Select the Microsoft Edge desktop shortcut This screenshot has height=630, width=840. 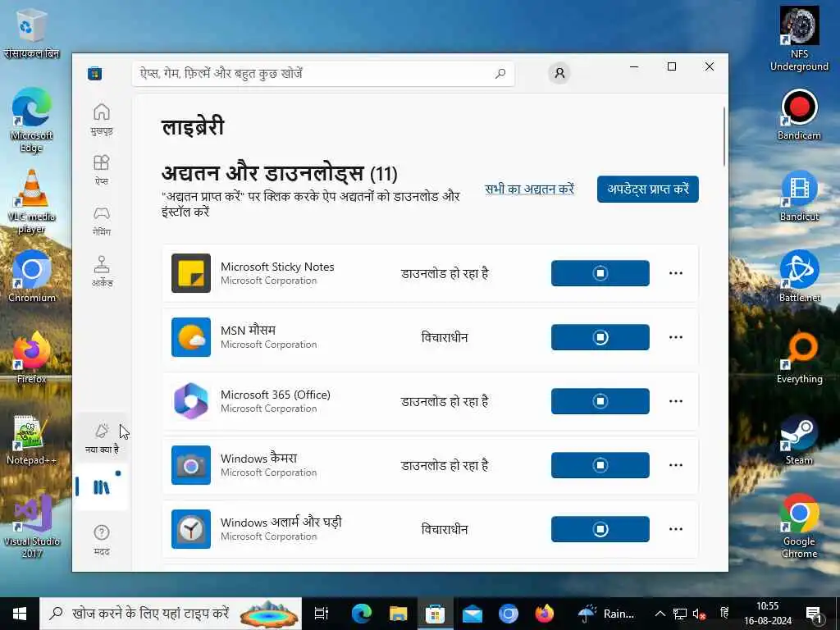[31, 120]
